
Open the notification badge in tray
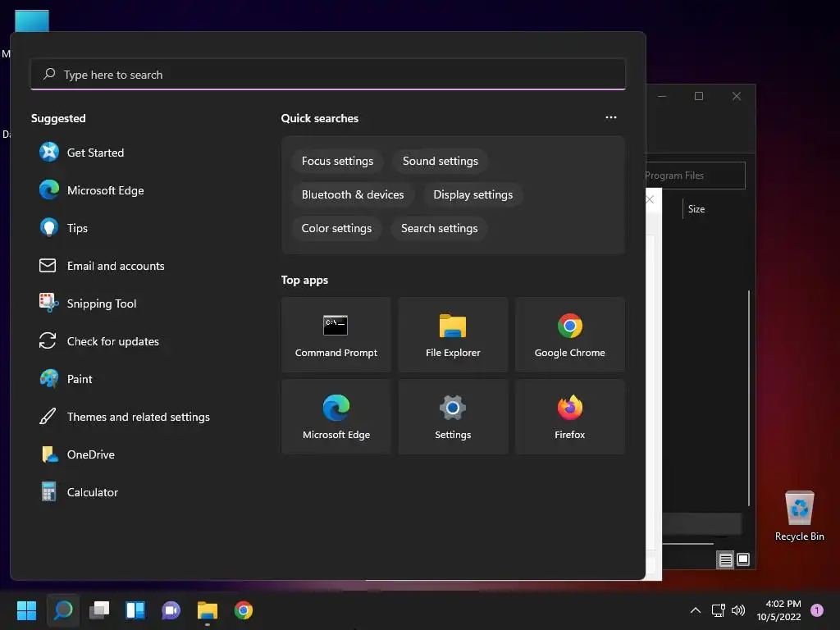pos(817,610)
